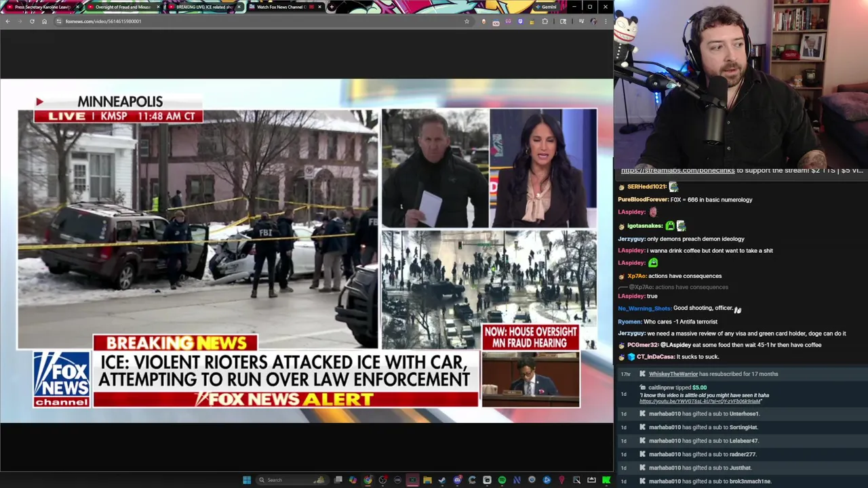Open a new browser tab
Image resolution: width=868 pixels, height=488 pixels.
point(331,7)
